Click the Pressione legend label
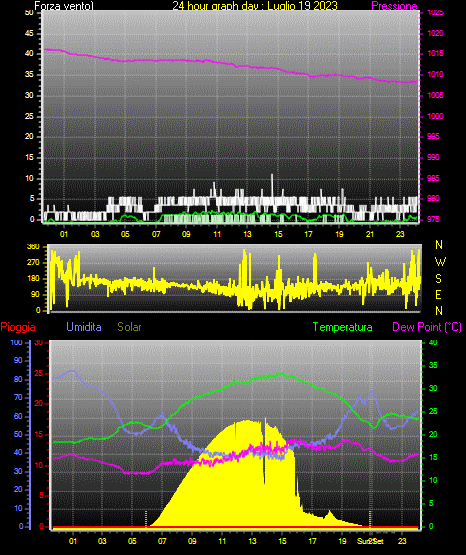 tap(395, 6)
